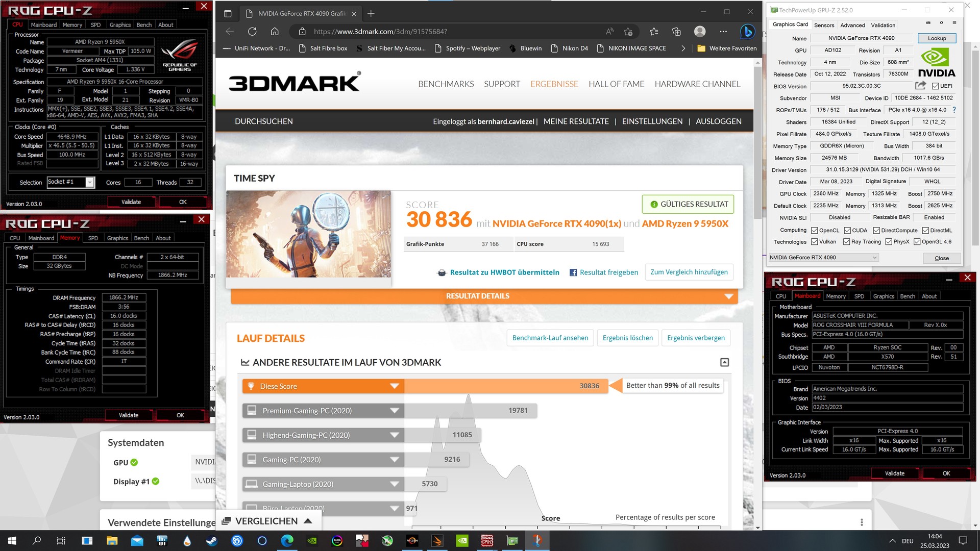Open a new browser tab
This screenshot has width=980, height=551.
click(371, 13)
